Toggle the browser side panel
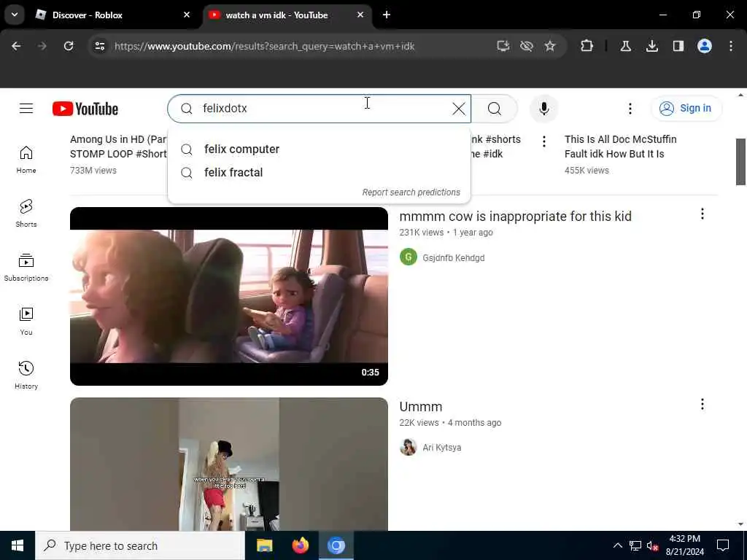 (x=678, y=46)
